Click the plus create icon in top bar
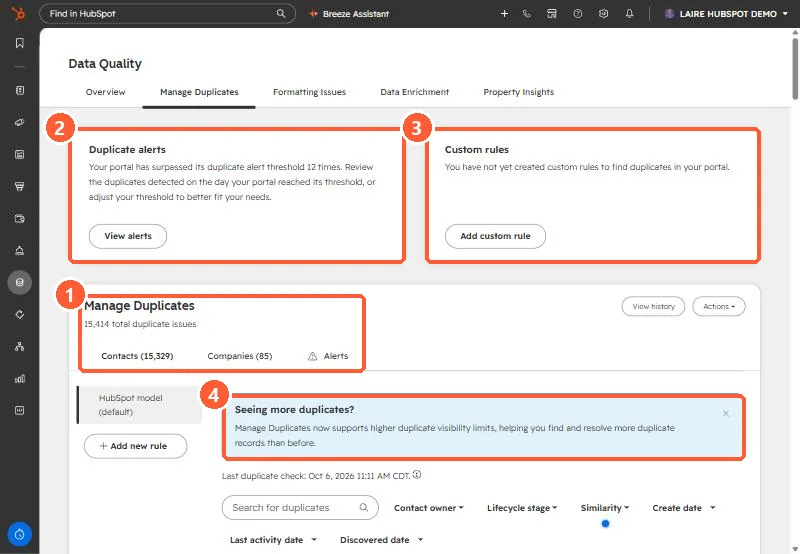The image size is (800, 554). 504,14
